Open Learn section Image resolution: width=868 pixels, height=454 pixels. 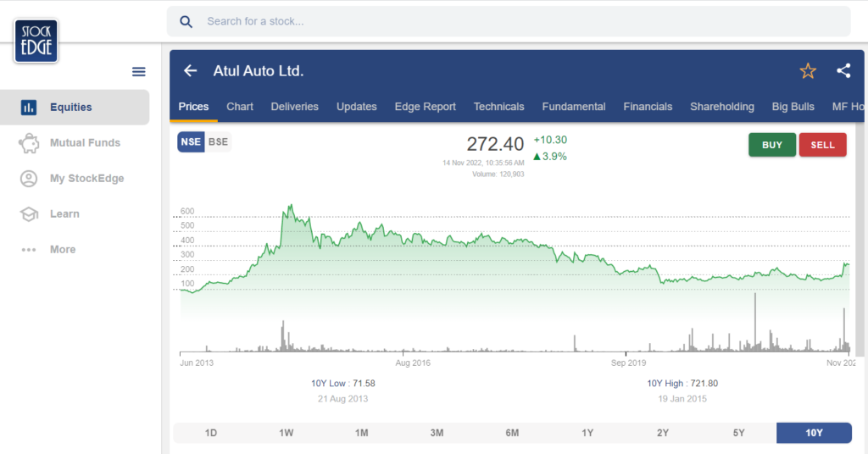(x=75, y=213)
